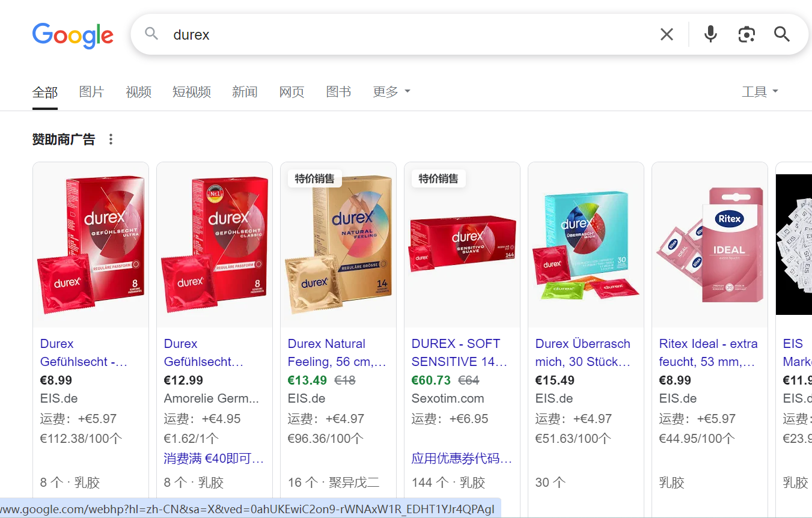
Task: Click the €112.38/100个 unit price
Action: click(x=81, y=439)
